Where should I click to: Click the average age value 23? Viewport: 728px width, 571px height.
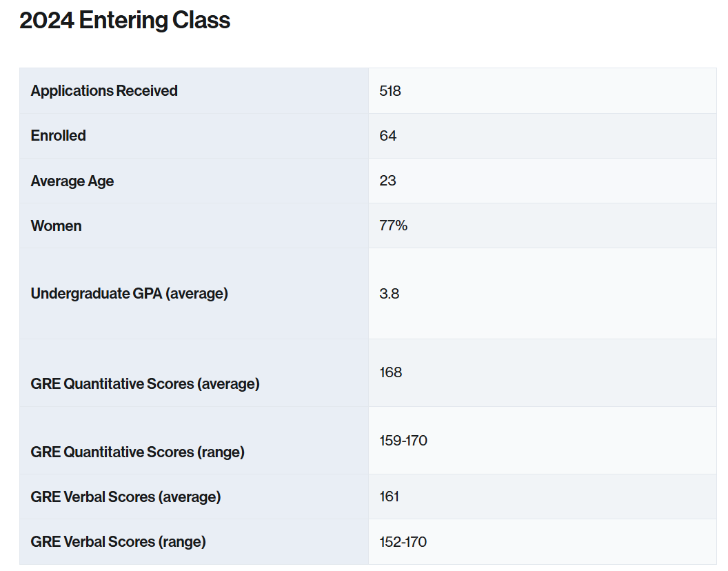pyautogui.click(x=387, y=180)
